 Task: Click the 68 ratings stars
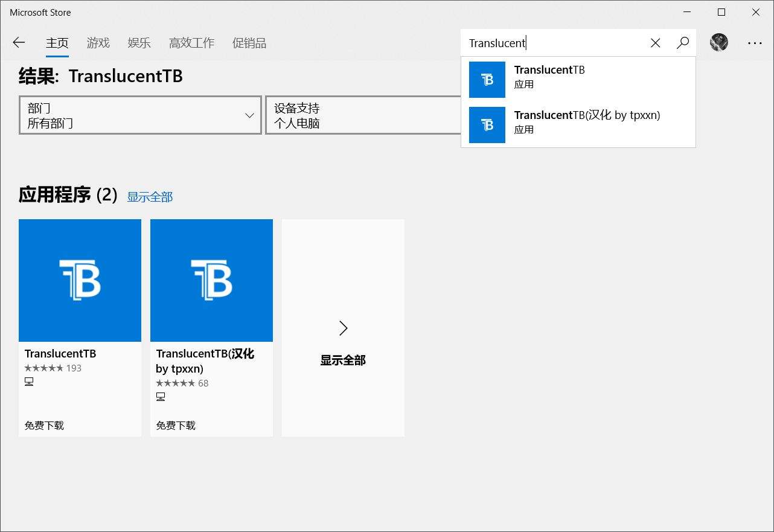pyautogui.click(x=175, y=383)
